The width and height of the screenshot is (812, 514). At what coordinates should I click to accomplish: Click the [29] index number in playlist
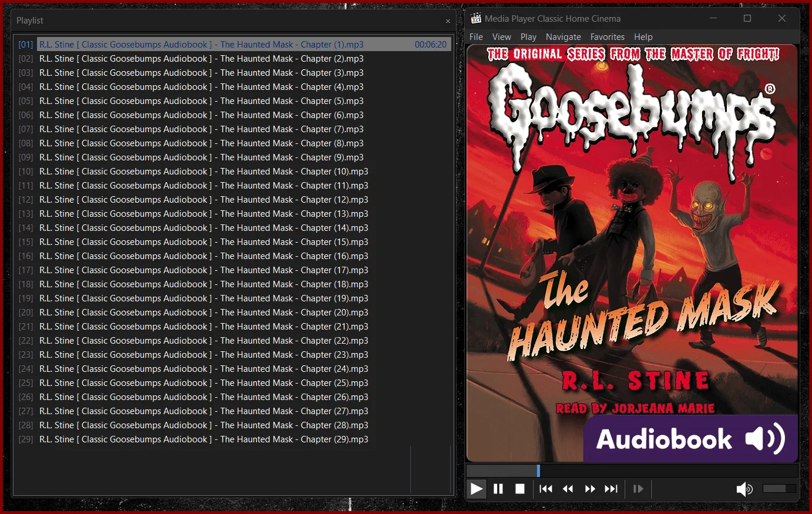tap(25, 439)
